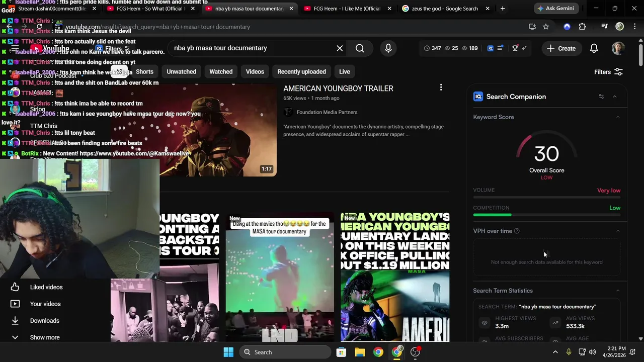The width and height of the screenshot is (644, 362).
Task: Click the blue round extension icon
Action: pos(567,27)
